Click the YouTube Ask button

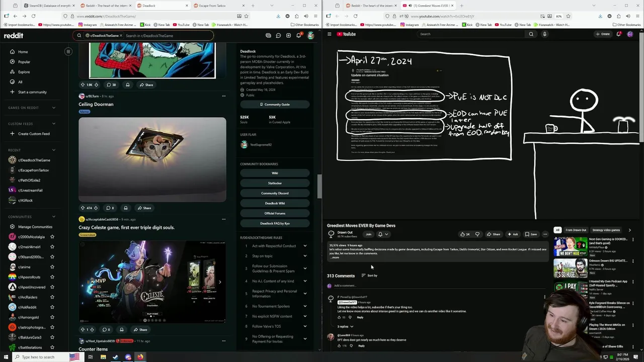coord(512,234)
